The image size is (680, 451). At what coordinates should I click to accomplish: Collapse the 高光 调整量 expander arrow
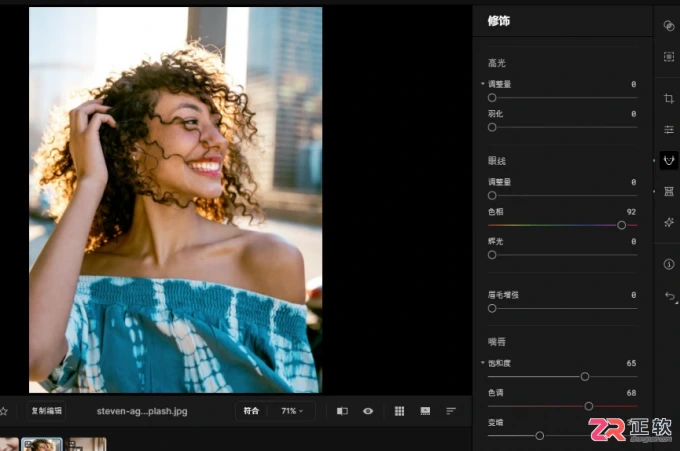pos(483,84)
